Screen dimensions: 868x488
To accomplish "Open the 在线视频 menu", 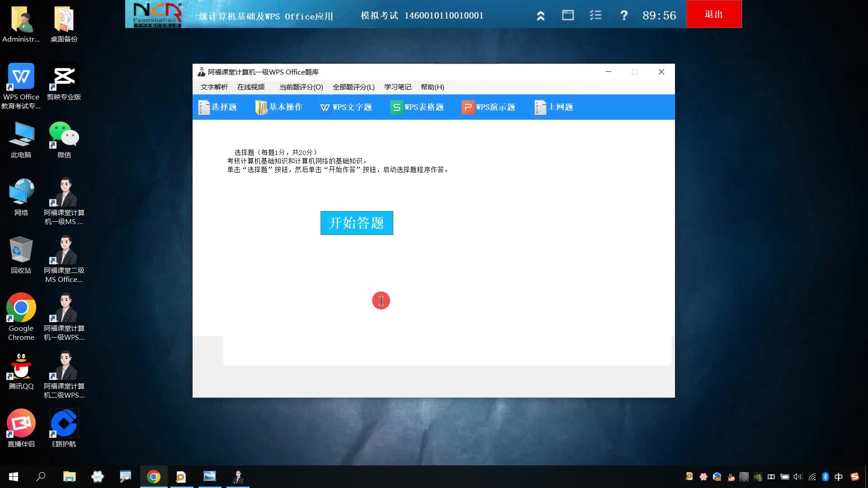I will click(251, 87).
